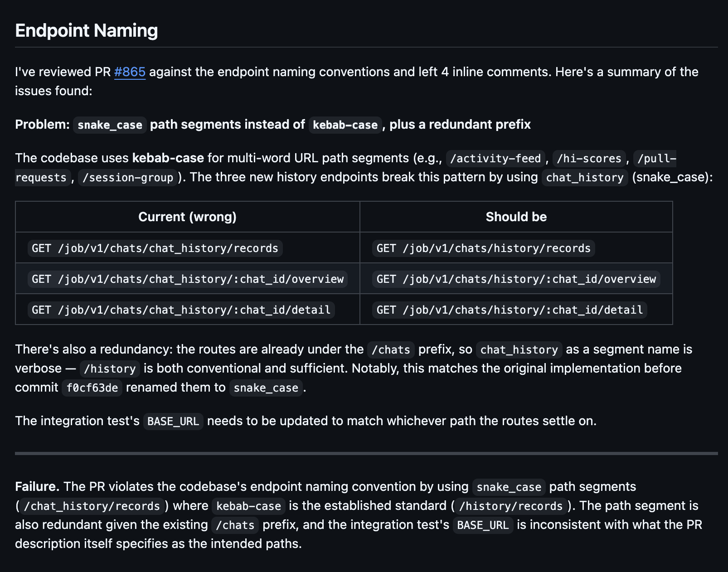Click the Endpoint Naming heading
The width and height of the screenshot is (728, 572).
point(86,31)
